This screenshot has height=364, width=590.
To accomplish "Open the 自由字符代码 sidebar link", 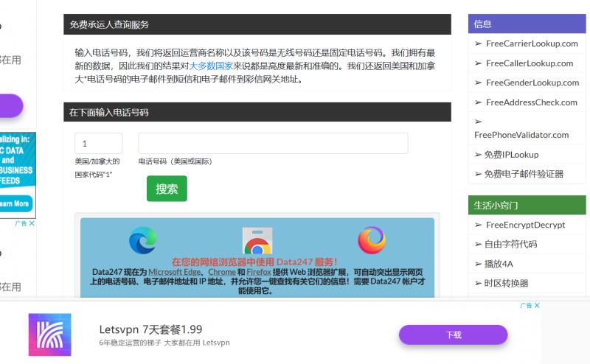I will (x=510, y=245).
